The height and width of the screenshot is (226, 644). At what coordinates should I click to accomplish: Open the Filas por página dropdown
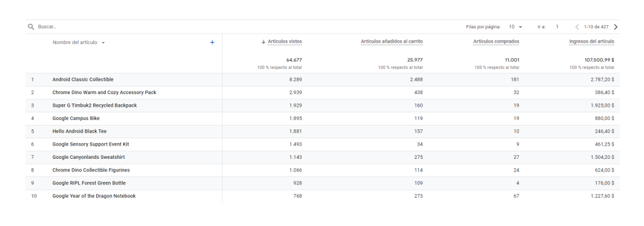[516, 26]
